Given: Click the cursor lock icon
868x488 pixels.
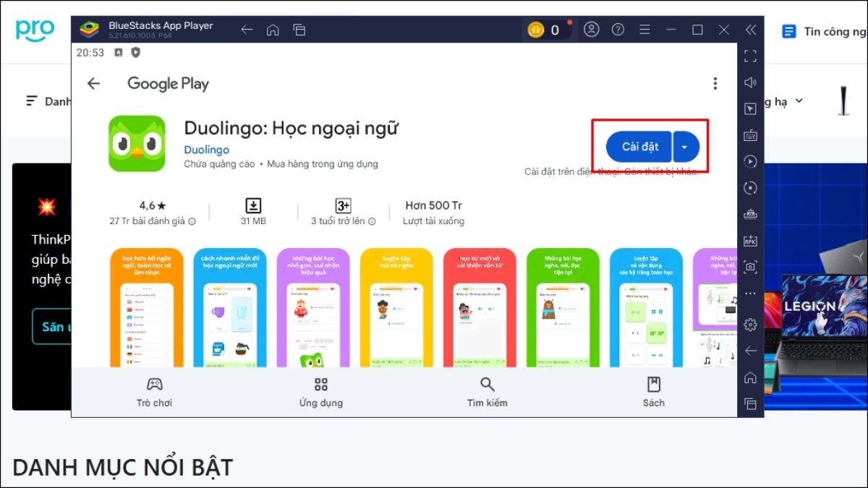Looking at the screenshot, I should pos(750,108).
